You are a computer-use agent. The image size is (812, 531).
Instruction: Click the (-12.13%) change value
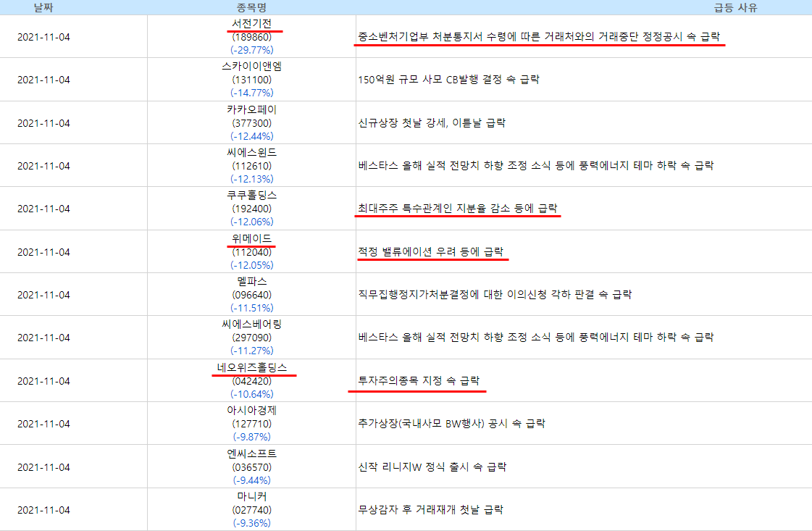tap(251, 179)
